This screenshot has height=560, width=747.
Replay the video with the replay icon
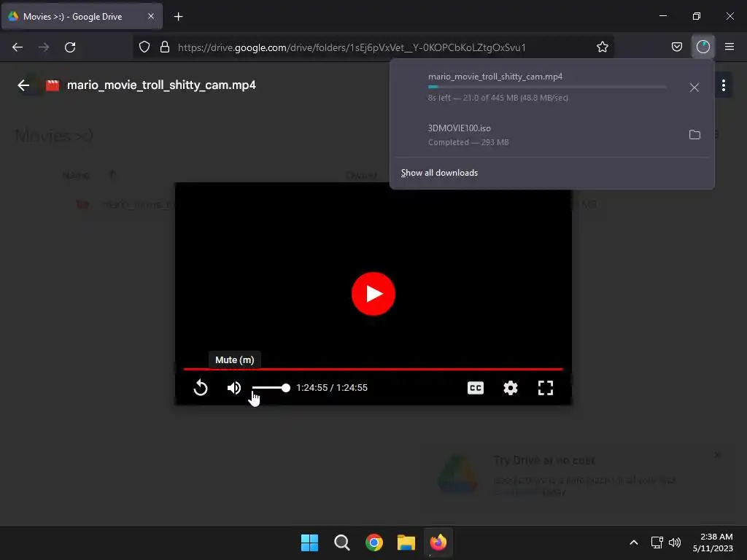click(x=201, y=388)
